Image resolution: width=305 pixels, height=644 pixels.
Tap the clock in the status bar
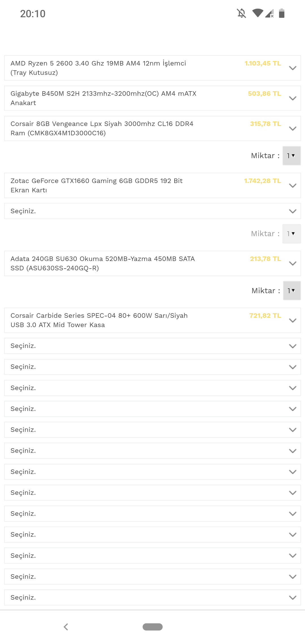(33, 14)
